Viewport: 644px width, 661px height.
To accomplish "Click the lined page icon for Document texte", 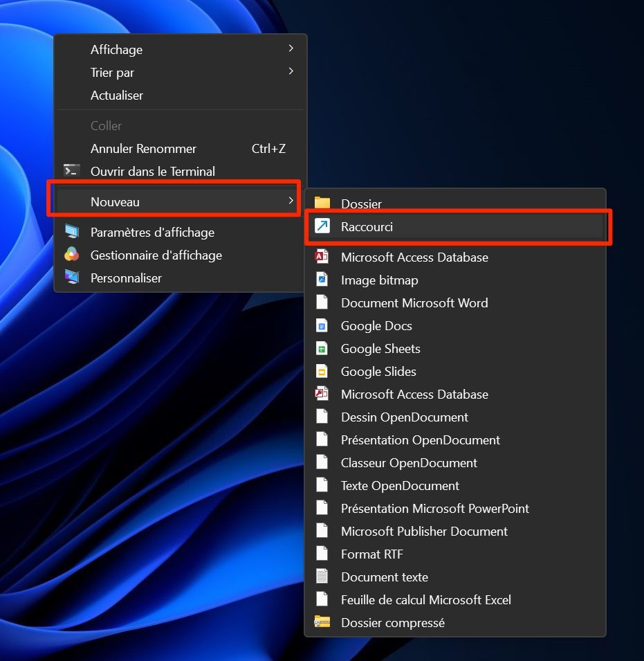I will point(322,577).
